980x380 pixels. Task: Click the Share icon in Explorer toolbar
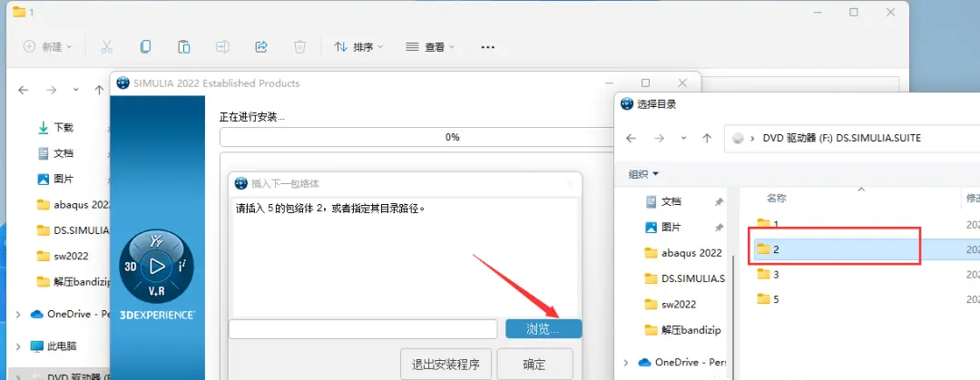coord(261,47)
